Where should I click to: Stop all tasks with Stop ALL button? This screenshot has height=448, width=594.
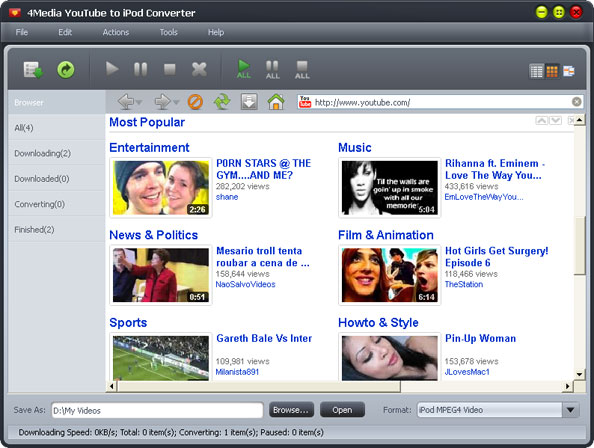[302, 70]
